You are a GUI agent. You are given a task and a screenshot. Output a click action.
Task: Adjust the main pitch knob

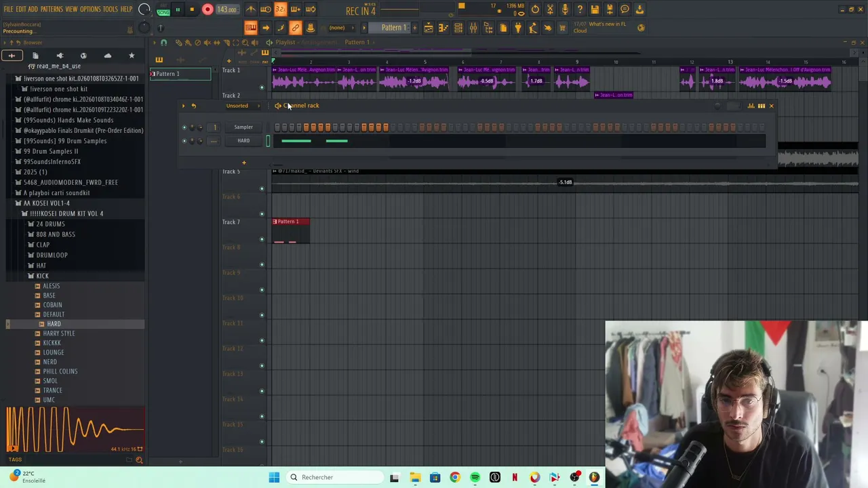pos(144,28)
